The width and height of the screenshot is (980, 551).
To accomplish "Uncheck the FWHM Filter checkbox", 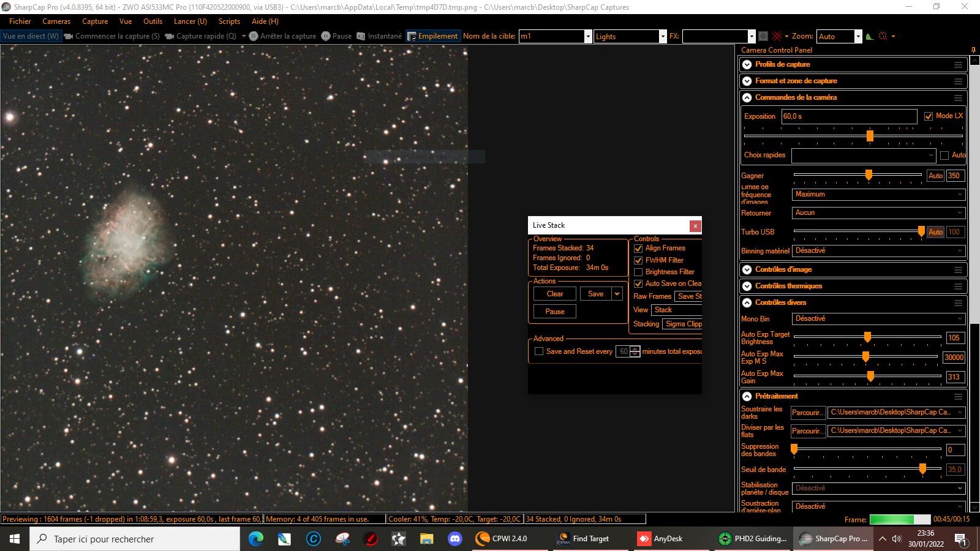I will [x=638, y=260].
